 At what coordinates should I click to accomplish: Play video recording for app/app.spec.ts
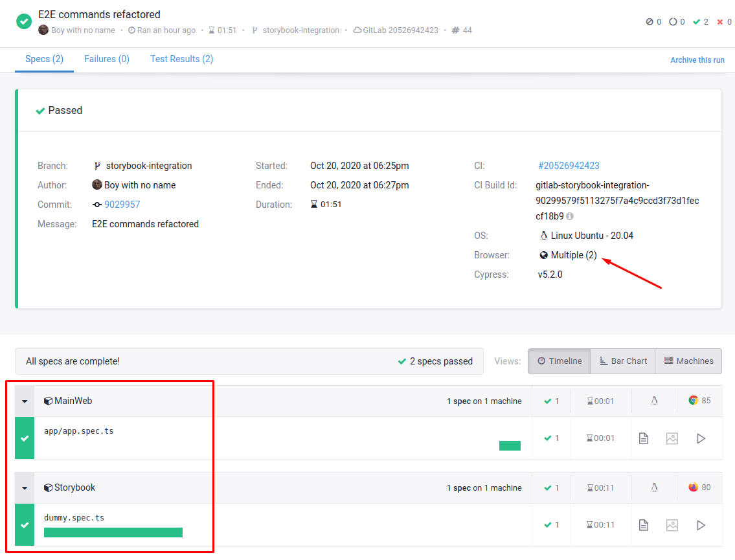click(701, 438)
